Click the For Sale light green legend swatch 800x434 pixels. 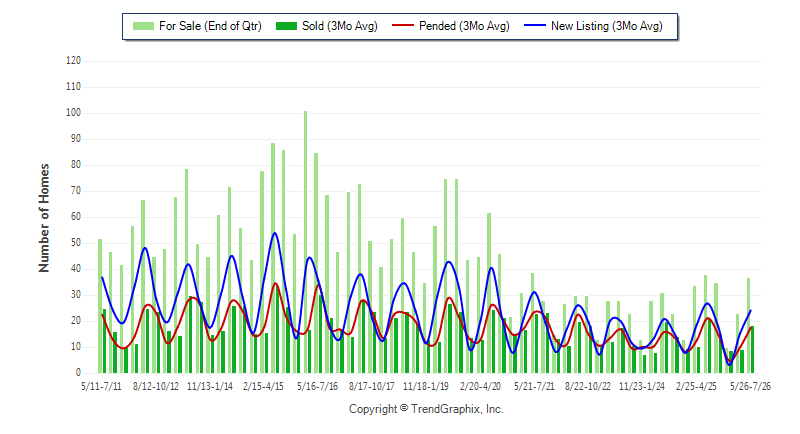click(143, 26)
